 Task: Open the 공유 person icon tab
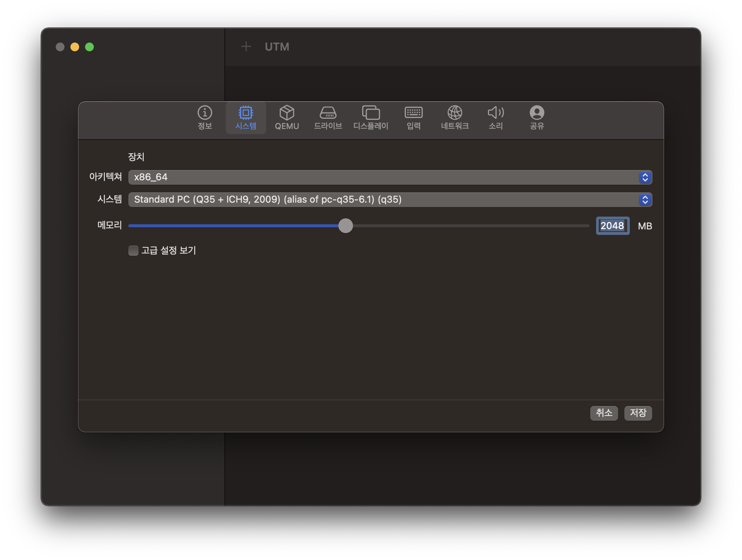(x=537, y=117)
